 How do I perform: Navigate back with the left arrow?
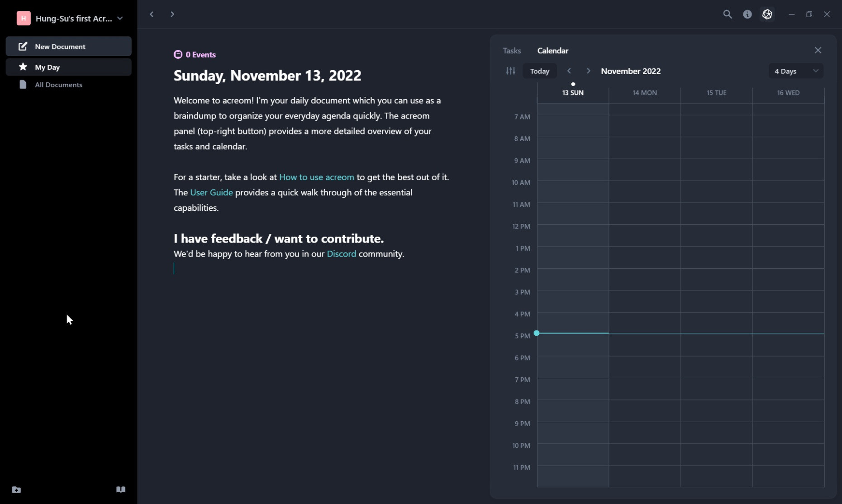152,14
